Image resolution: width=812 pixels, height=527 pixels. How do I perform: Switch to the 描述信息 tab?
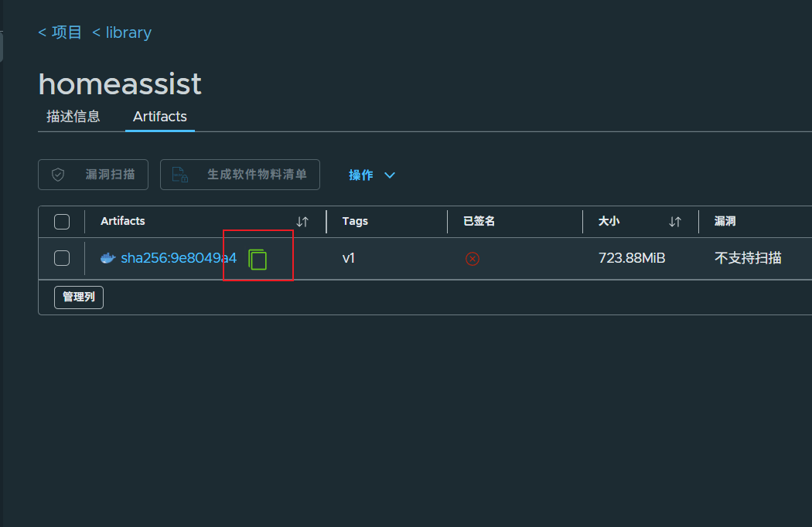click(x=73, y=117)
